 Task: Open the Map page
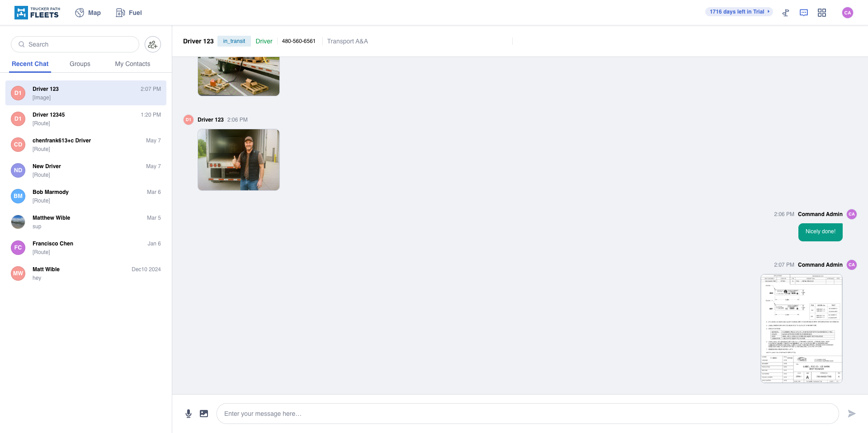88,13
